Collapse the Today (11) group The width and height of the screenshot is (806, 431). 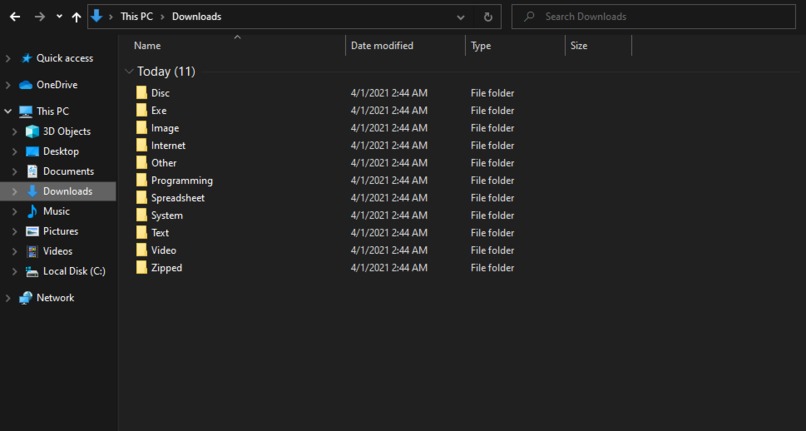click(129, 71)
